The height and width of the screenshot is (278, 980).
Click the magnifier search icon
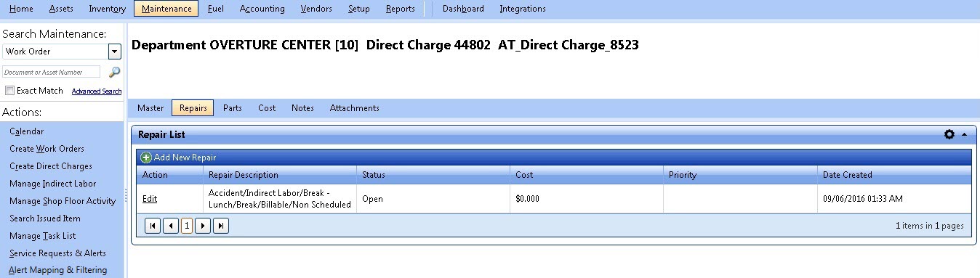(x=114, y=72)
